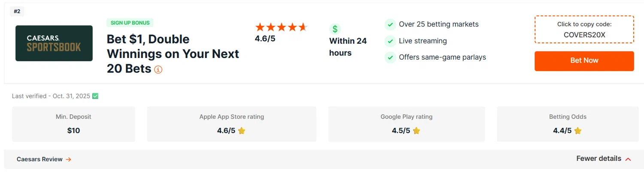The image size is (644, 172).
Task: Click the Google Play rating star
Action: (416, 131)
